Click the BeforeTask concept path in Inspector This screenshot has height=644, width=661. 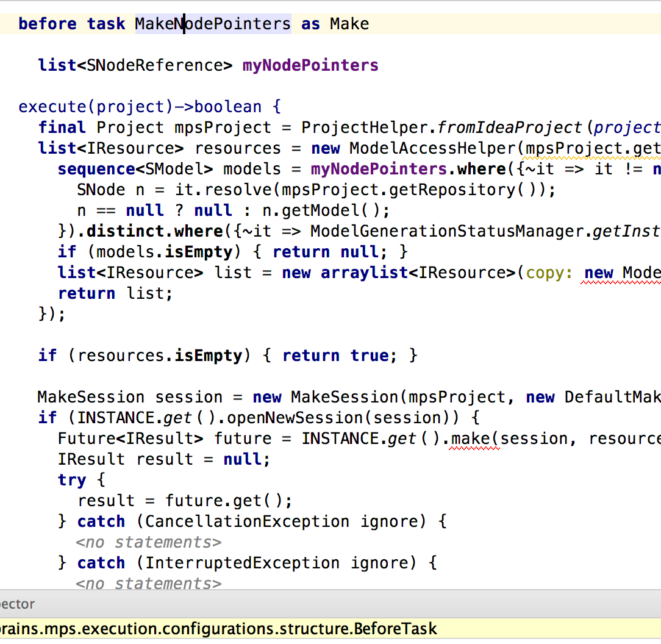coord(218,629)
